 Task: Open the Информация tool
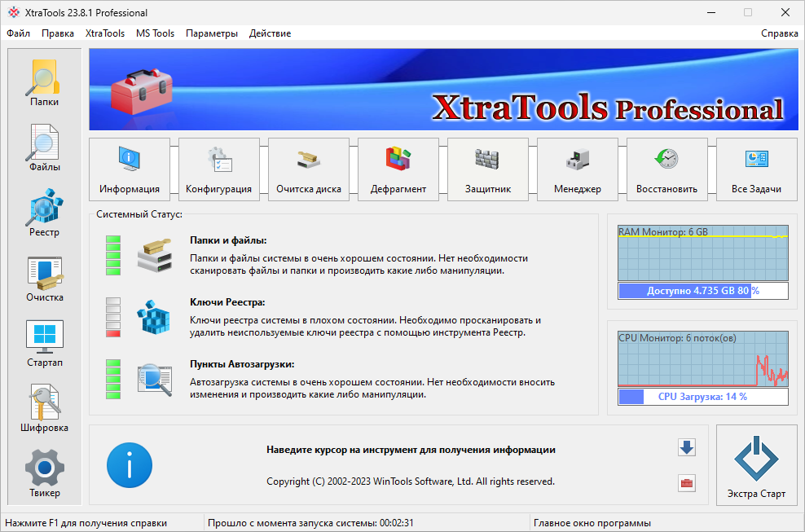click(129, 169)
